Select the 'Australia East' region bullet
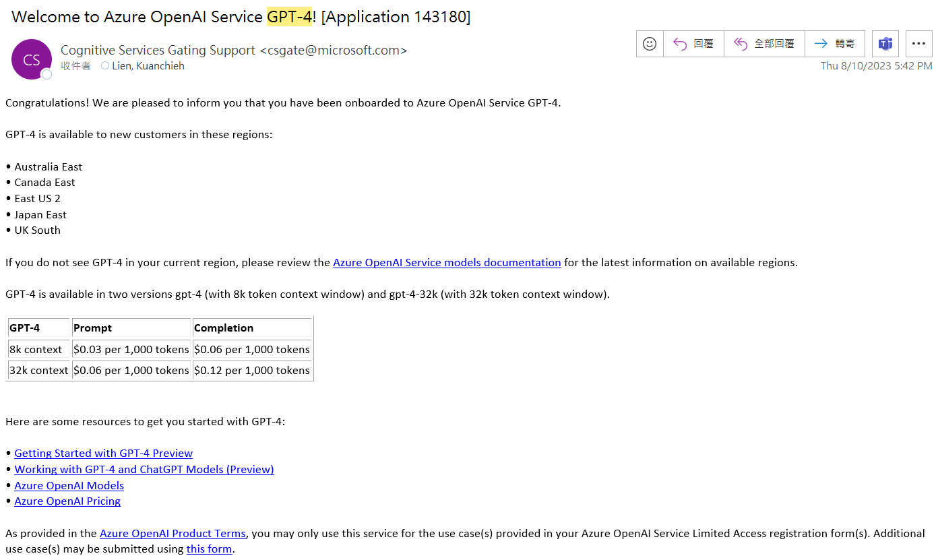 (x=44, y=167)
